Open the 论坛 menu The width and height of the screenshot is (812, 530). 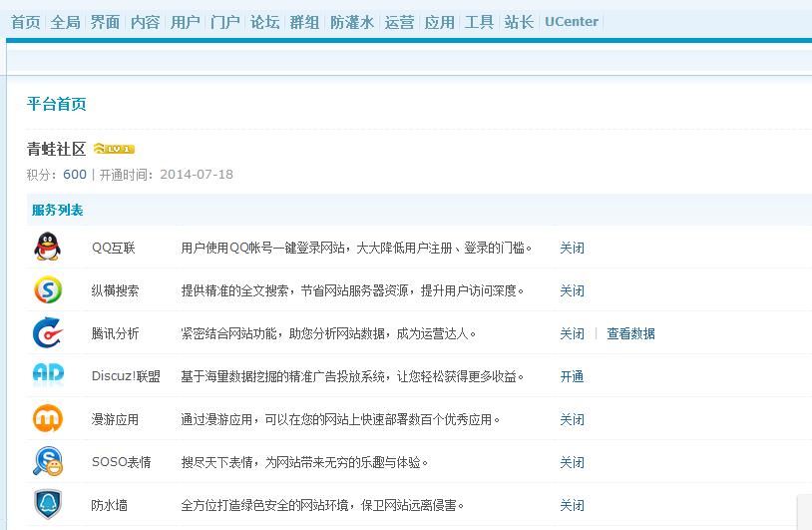[264, 22]
